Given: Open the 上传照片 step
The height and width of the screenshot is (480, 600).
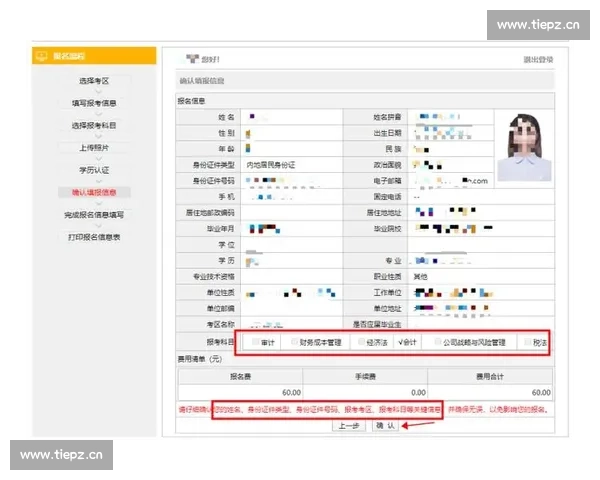Looking at the screenshot, I should tap(94, 147).
